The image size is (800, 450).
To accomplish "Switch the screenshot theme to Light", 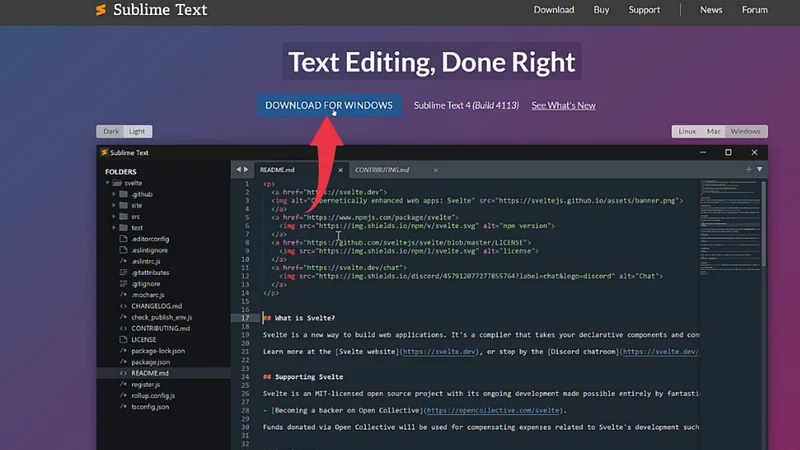I will pyautogui.click(x=137, y=131).
